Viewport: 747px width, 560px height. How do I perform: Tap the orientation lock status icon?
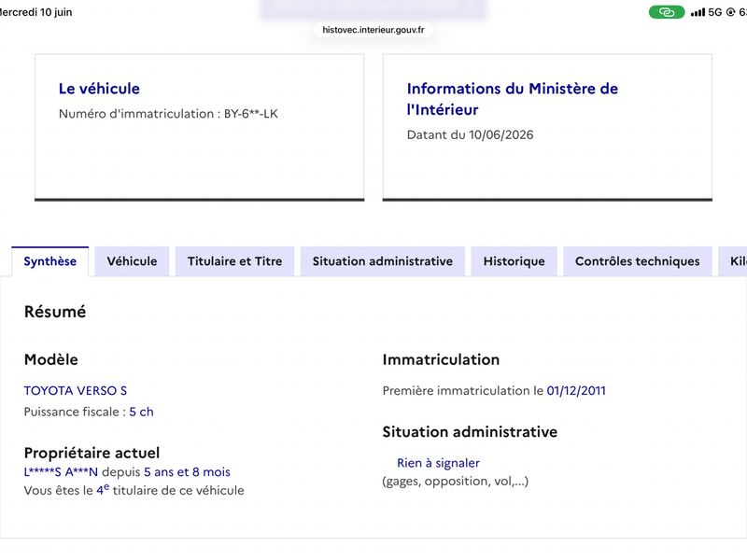731,12
